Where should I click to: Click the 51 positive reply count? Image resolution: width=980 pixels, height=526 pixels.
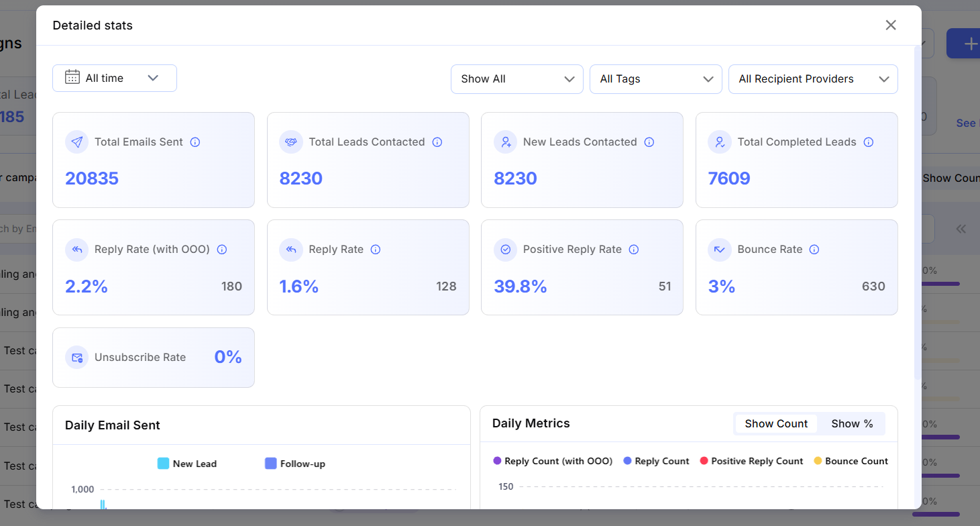pos(665,286)
